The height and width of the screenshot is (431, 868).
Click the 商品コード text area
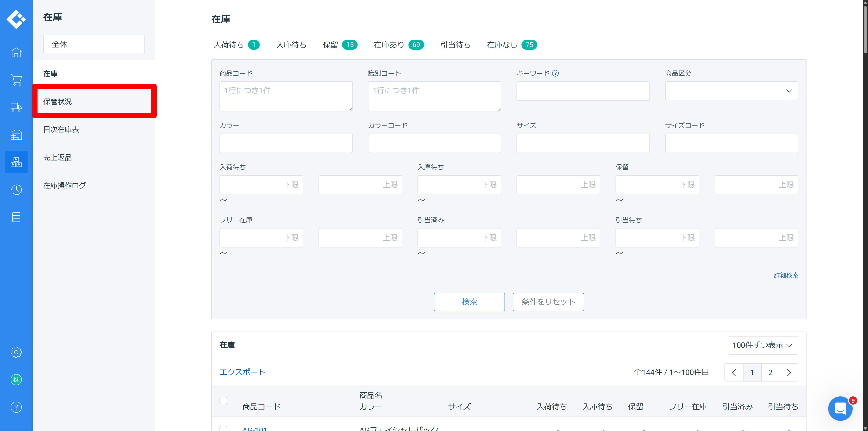coord(286,96)
